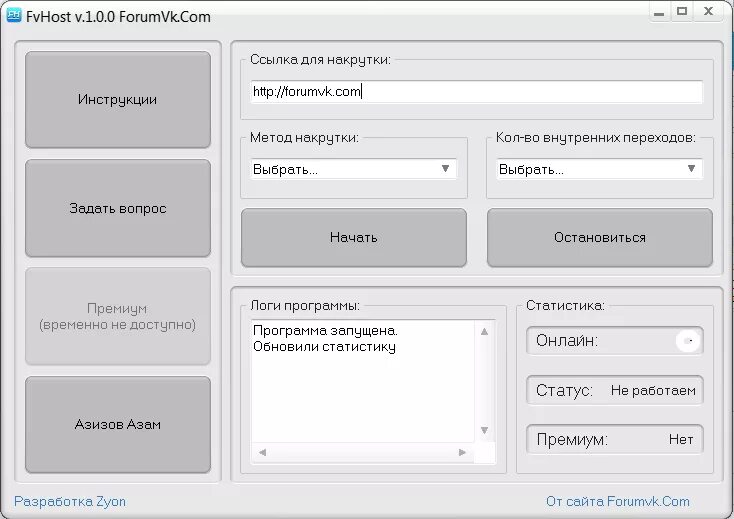Image resolution: width=734 pixels, height=519 pixels.
Task: Click the Статус value Не работаем
Action: (x=653, y=390)
